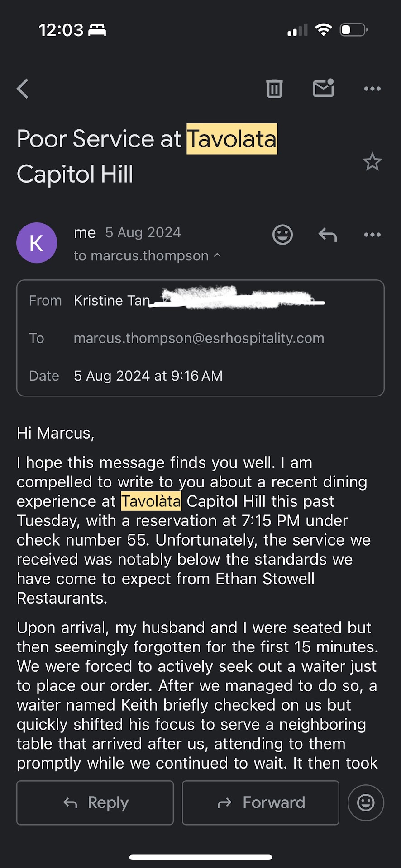
Task: Tap the highlighted Tavolata word in subject
Action: pos(232,139)
